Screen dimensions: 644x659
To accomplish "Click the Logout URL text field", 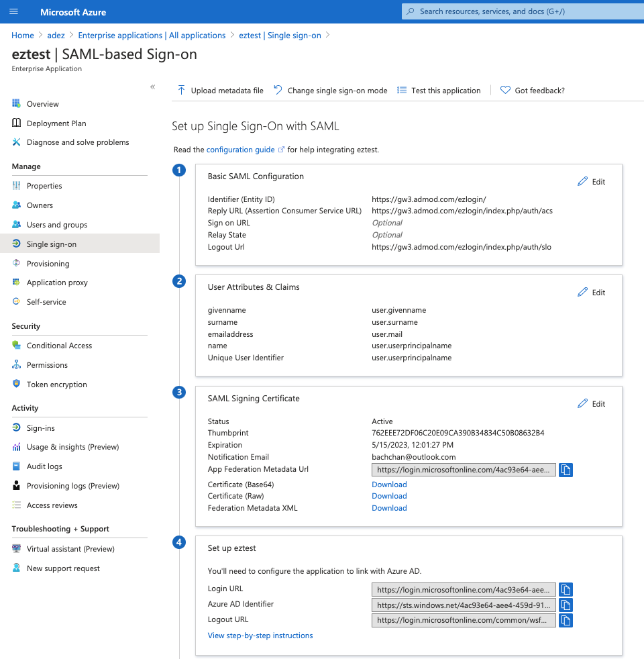I will coord(464,620).
